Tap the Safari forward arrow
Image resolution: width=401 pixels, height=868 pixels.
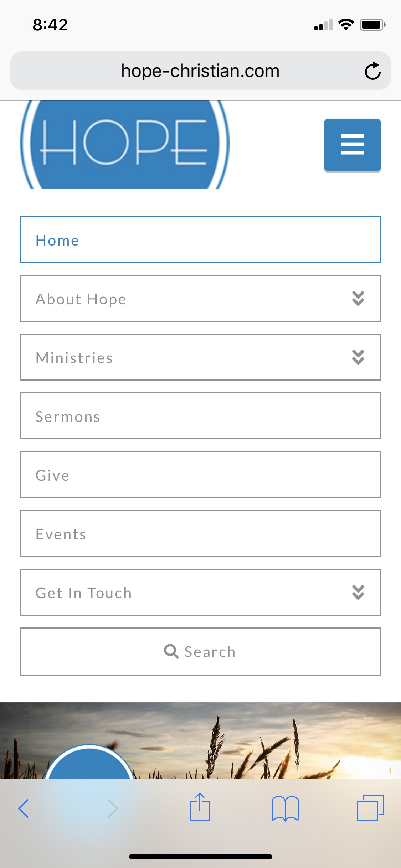[113, 808]
